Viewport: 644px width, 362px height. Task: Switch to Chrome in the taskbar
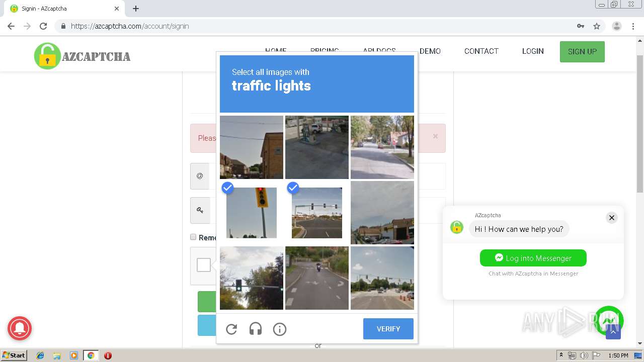tap(91, 355)
